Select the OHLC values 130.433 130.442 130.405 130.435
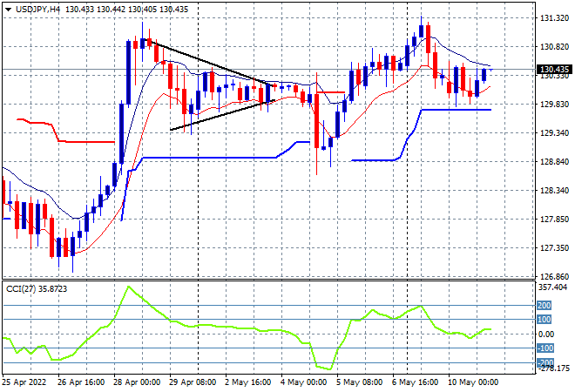This screenshot has height=392, width=575. click(x=126, y=10)
